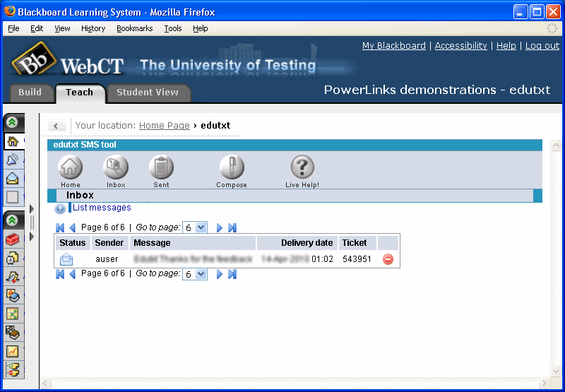
Task: Click the Delivery date column header
Action: click(x=297, y=243)
